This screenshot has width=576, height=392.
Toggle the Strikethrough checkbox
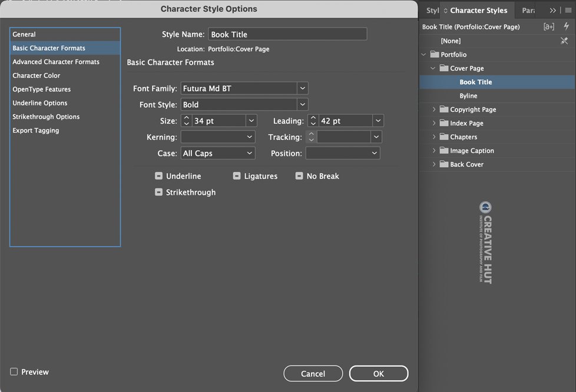[158, 192]
